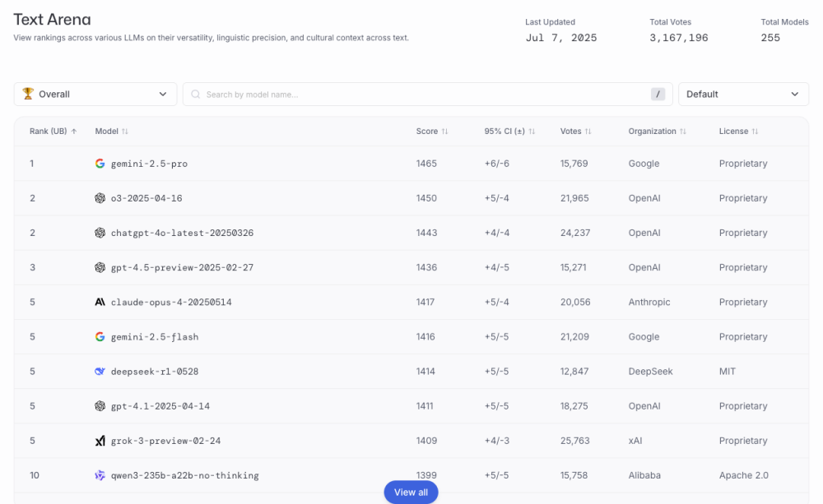Click the OpenAI logo beside chatgpt-4o-latest-20250326
The height and width of the screenshot is (504, 823).
[x=100, y=233]
